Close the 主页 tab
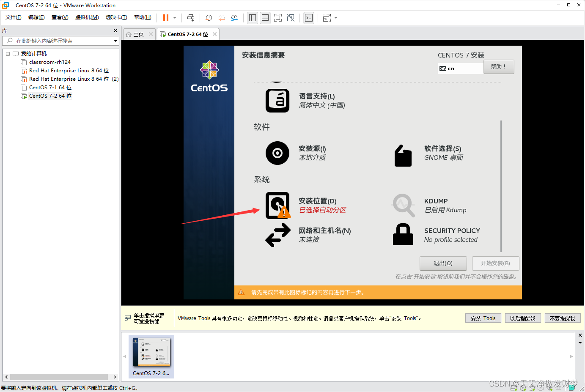This screenshot has height=392, width=585. point(151,34)
